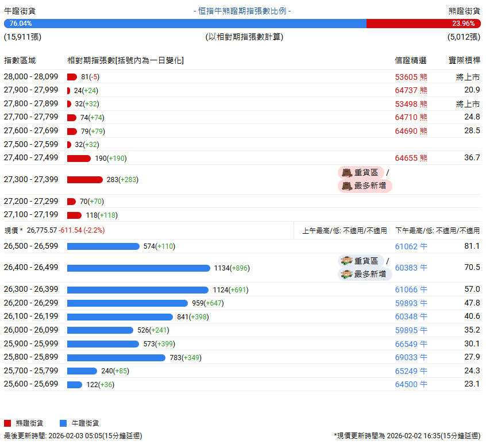This screenshot has width=486, height=448.
Task: Click the 將上市 label for 53605
Action: coord(468,77)
